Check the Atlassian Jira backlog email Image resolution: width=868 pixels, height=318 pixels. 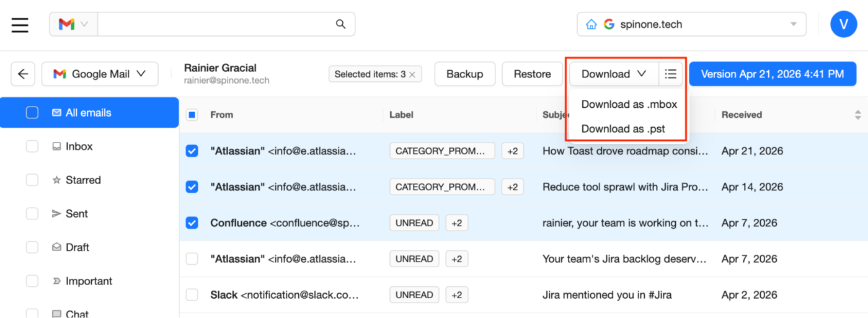[x=192, y=258]
